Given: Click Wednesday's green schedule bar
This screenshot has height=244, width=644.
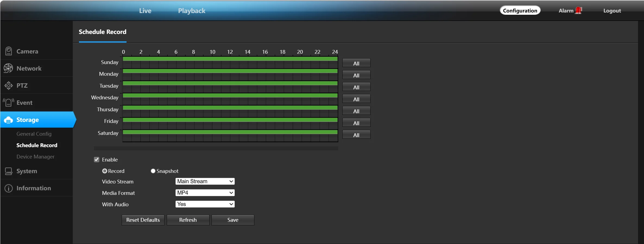Looking at the screenshot, I should point(230,95).
